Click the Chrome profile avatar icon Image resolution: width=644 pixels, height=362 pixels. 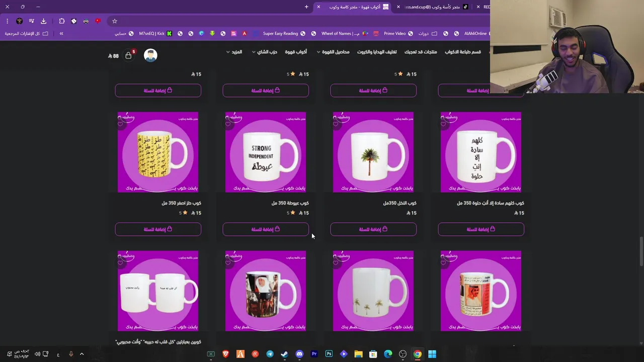pyautogui.click(x=19, y=21)
